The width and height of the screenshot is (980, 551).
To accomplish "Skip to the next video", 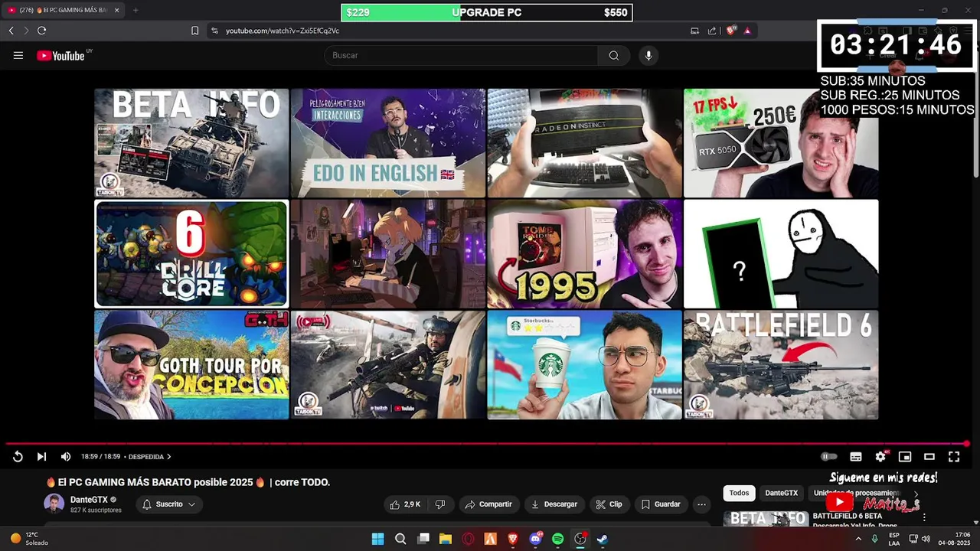I will pos(41,457).
